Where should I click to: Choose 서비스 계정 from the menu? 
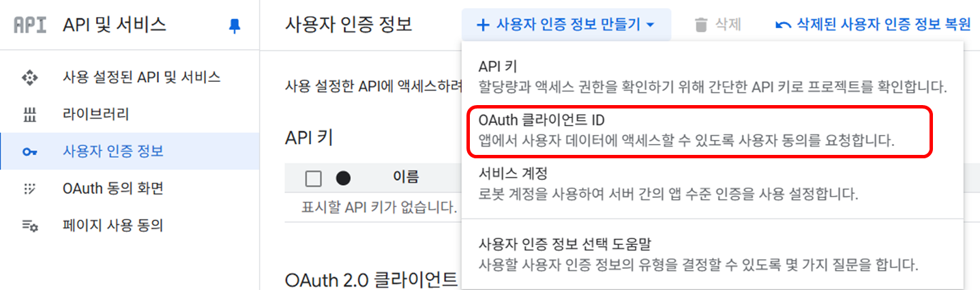point(712,183)
